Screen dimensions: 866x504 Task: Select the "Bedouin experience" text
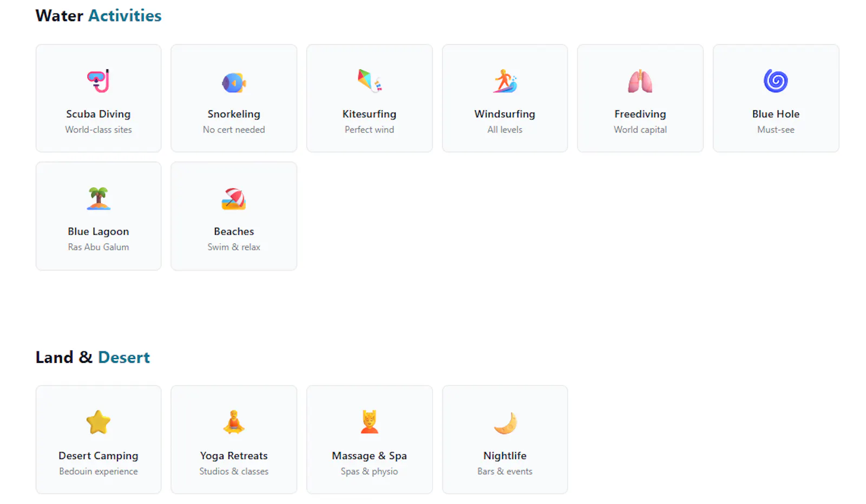pos(99,472)
